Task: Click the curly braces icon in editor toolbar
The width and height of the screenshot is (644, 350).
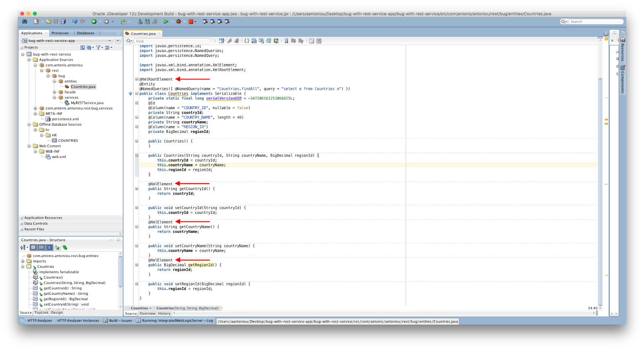Action: [247, 41]
